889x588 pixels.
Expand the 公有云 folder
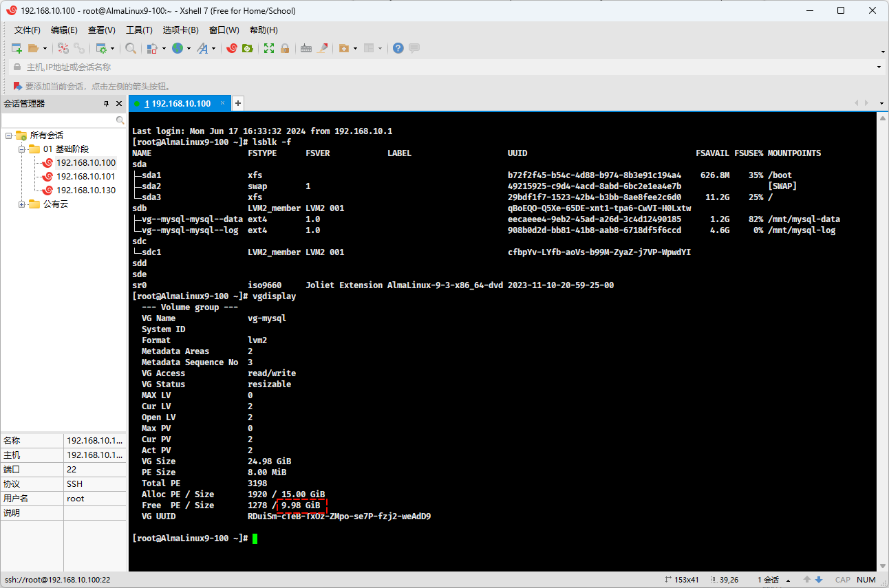22,204
